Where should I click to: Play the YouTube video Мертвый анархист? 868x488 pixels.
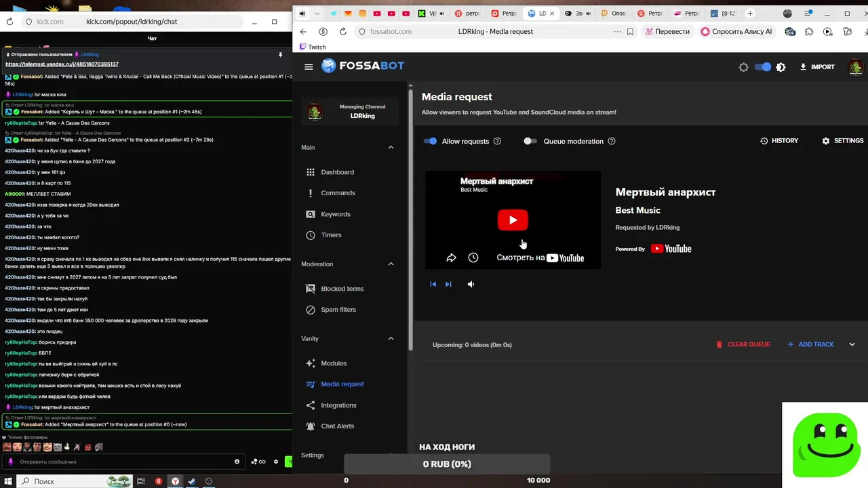(x=513, y=220)
